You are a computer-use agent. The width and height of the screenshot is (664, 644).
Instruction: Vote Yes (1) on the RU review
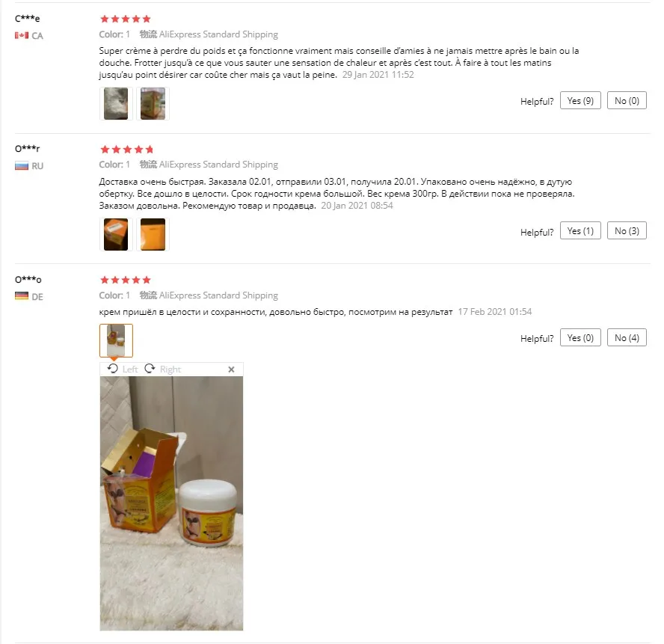coord(580,230)
